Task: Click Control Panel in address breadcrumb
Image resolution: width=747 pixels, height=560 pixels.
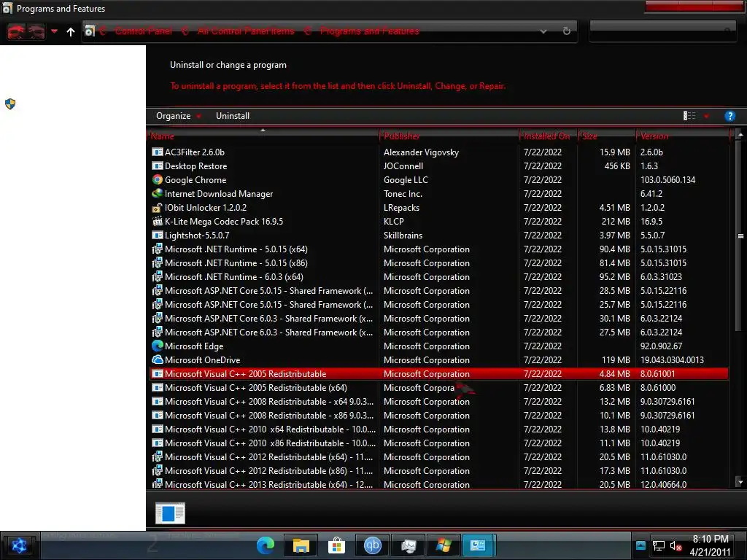Action: coord(144,31)
